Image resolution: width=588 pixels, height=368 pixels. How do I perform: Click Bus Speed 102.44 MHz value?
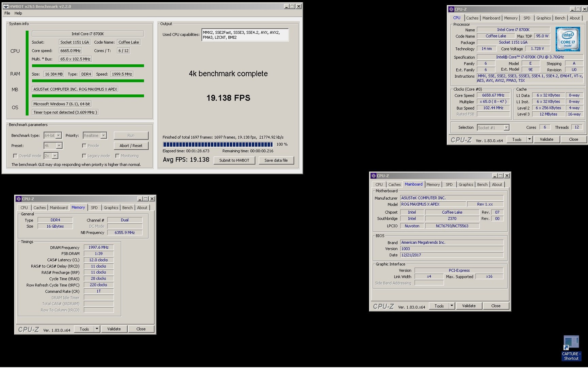(x=493, y=108)
